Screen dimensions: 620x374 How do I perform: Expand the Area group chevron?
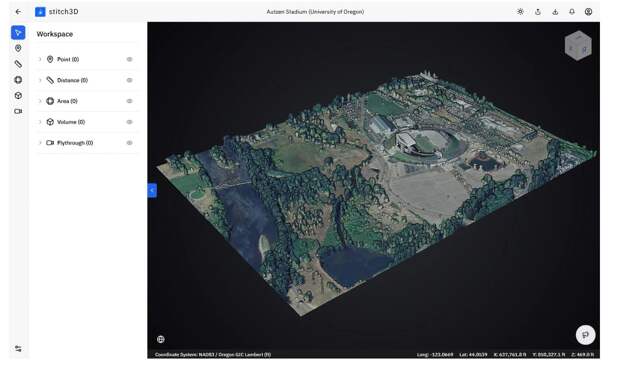click(x=40, y=101)
